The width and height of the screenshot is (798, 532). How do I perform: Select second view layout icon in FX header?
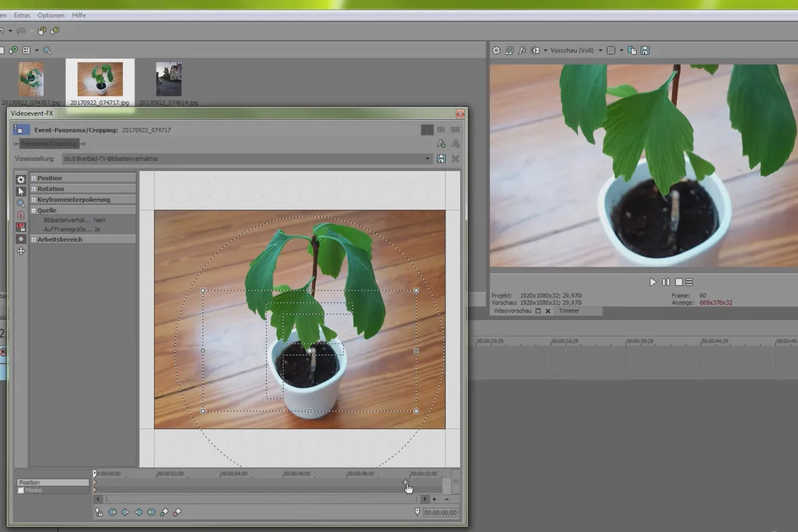click(441, 130)
